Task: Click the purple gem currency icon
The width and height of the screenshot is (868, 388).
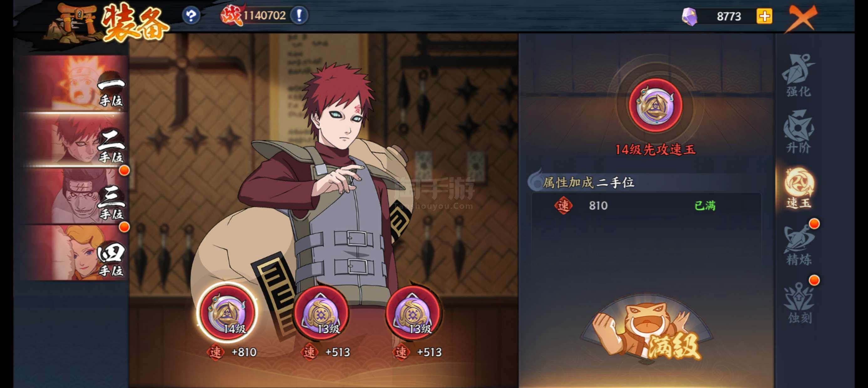Action: point(689,17)
